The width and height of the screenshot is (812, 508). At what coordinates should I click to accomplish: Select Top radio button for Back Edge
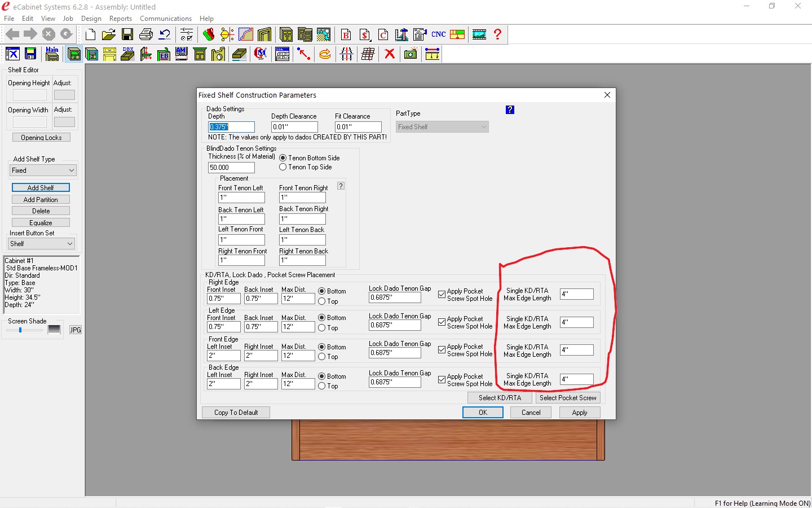322,386
